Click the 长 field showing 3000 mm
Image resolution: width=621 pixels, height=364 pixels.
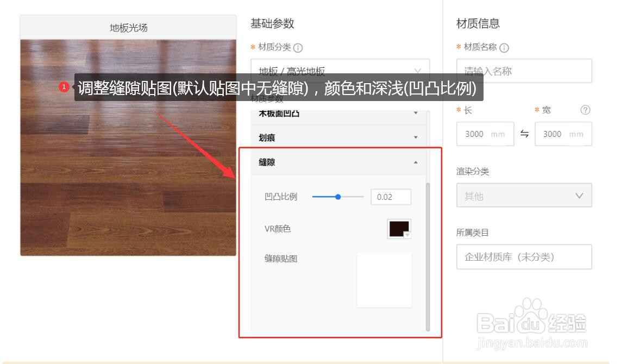point(485,134)
